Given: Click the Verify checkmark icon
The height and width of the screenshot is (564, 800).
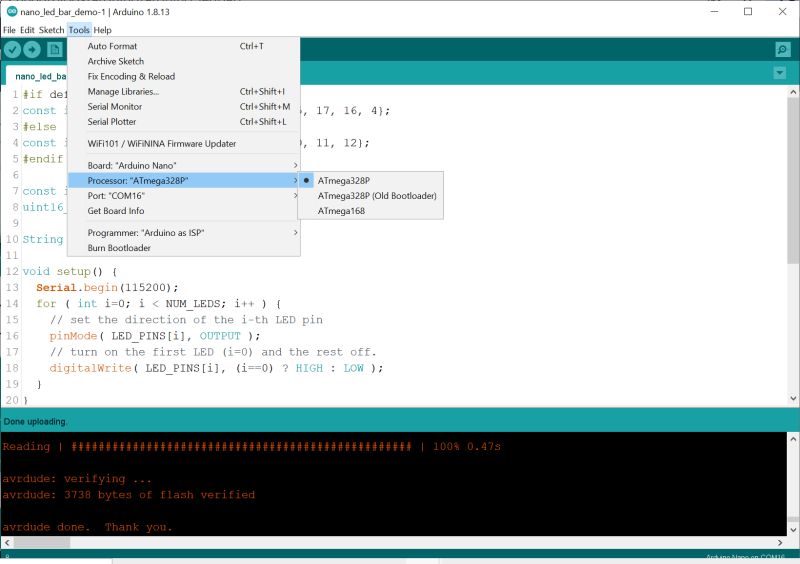Looking at the screenshot, I should [13, 50].
